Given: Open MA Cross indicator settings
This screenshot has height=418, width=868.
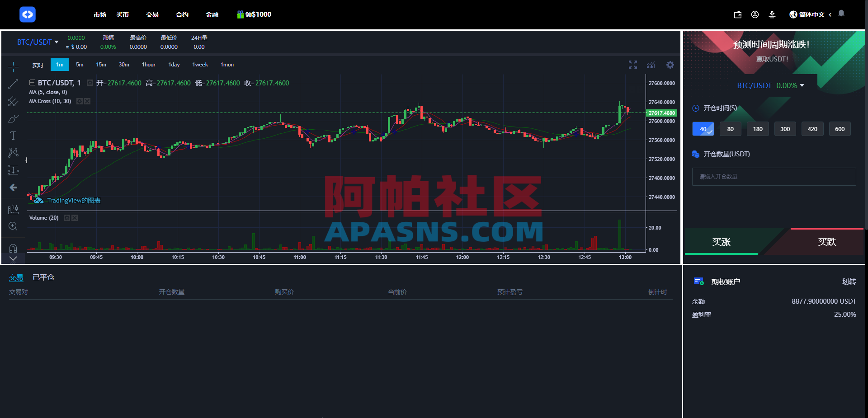Looking at the screenshot, I should [80, 101].
